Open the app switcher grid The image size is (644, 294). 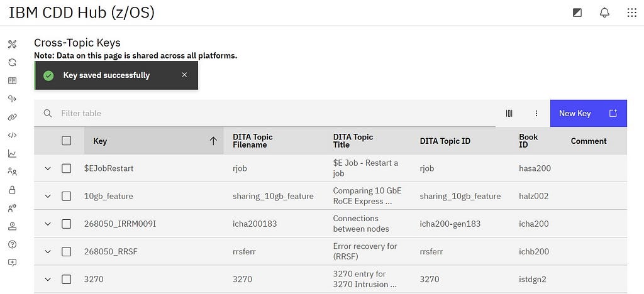coord(631,13)
